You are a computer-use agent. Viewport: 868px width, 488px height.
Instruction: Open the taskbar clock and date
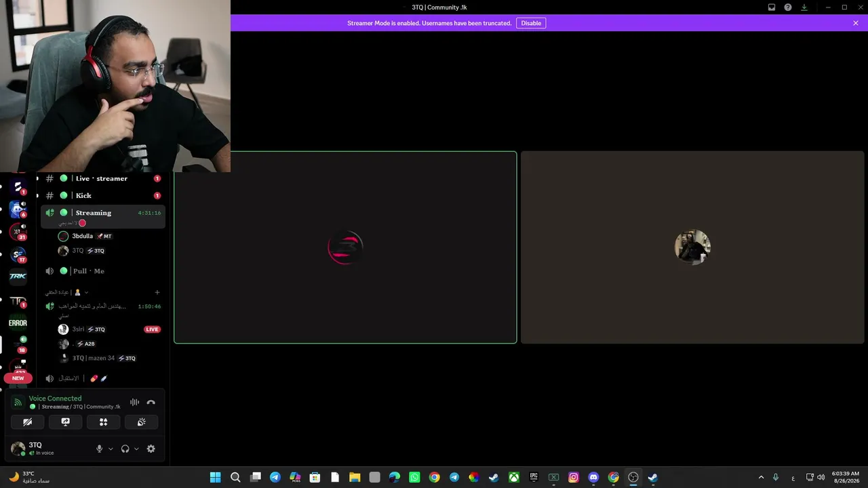point(845,477)
